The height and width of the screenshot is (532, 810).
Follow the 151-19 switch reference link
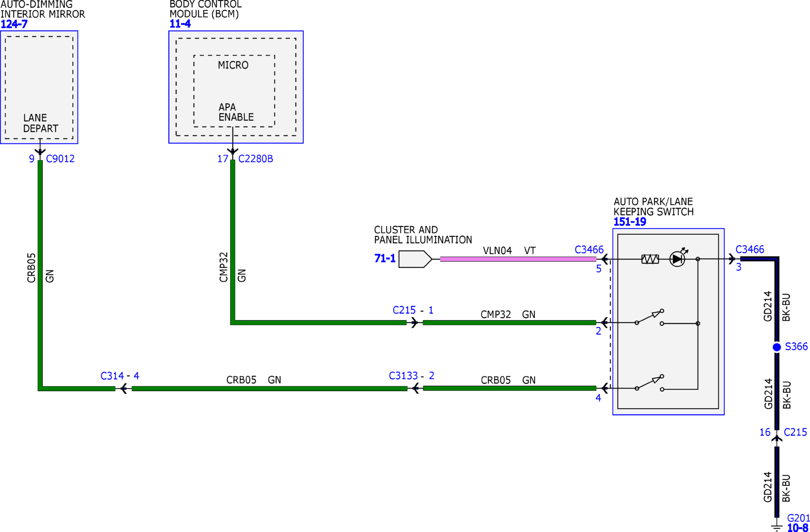point(630,222)
